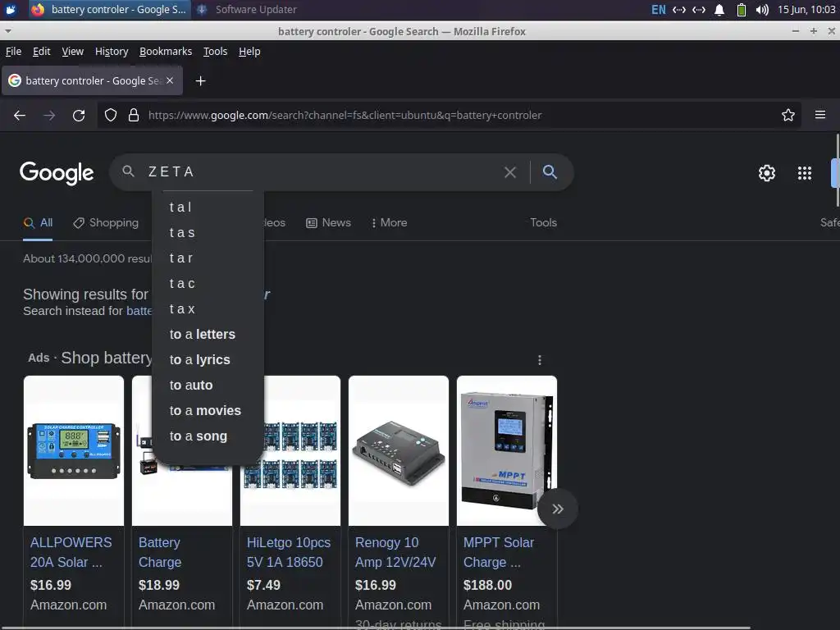Image resolution: width=840 pixels, height=630 pixels.
Task: Open Renogy 10 Amp 12V/24V link
Action: click(x=395, y=552)
